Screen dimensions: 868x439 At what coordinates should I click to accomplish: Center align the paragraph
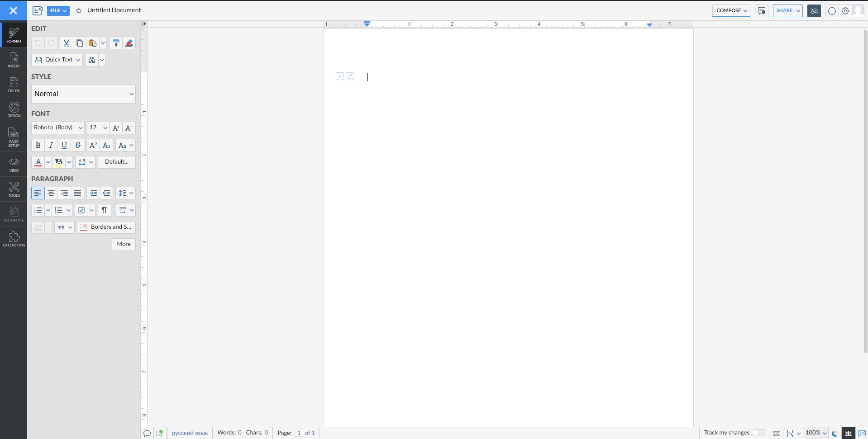pyautogui.click(x=51, y=193)
